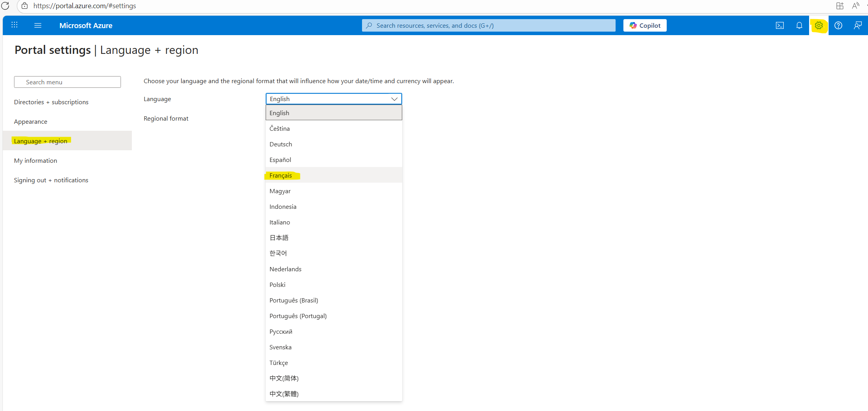
Task: Pick Nederlands from the language list
Action: click(x=334, y=269)
